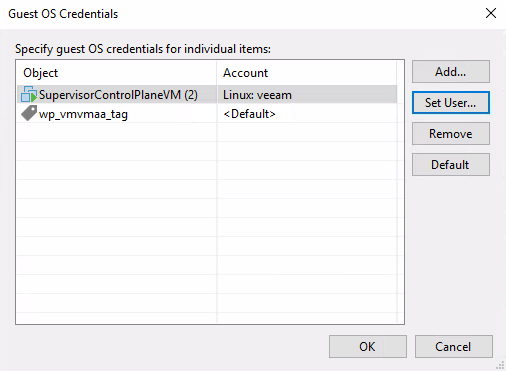Grab the resize grip in dialog corner
The width and height of the screenshot is (506, 371).
(x=501, y=366)
